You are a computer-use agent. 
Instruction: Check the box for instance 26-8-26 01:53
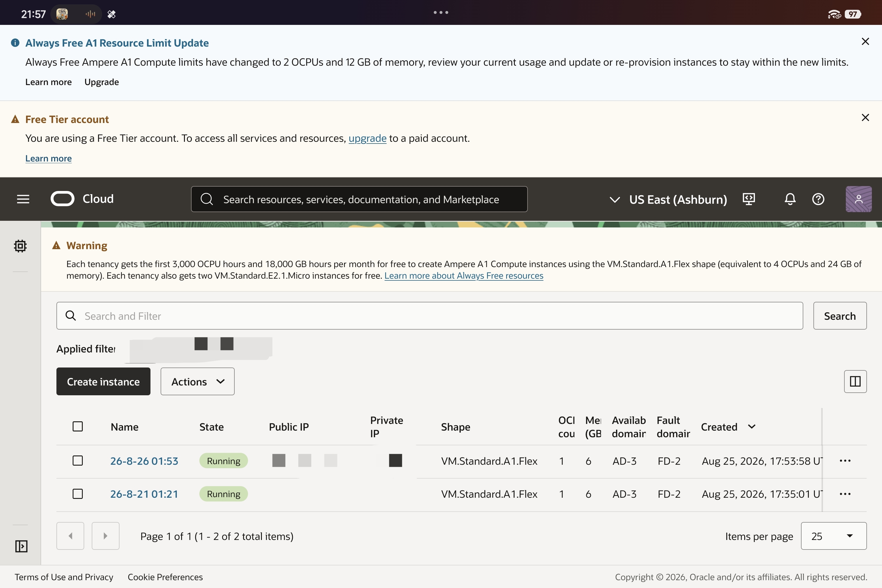click(78, 460)
